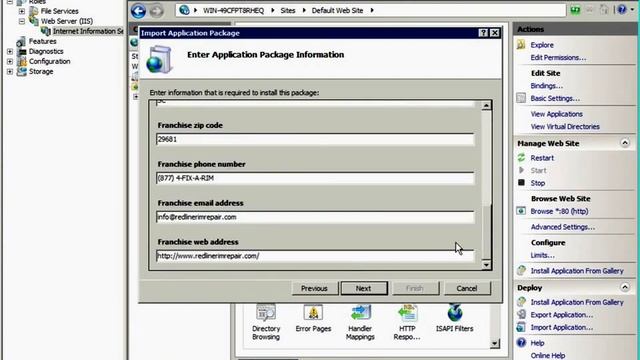Click the Export Application icon

click(x=521, y=314)
